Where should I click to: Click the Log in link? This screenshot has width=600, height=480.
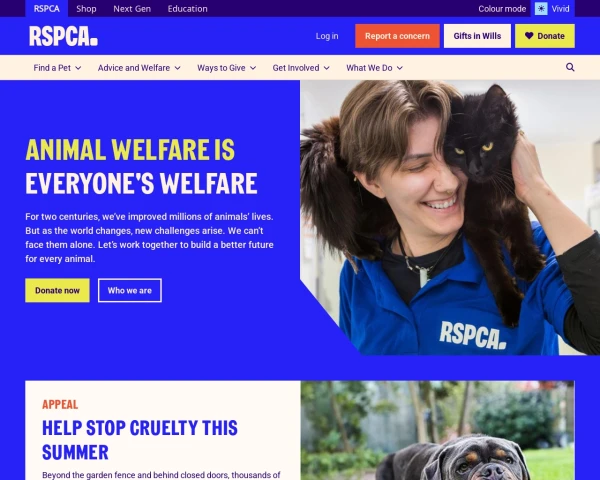[x=327, y=36]
